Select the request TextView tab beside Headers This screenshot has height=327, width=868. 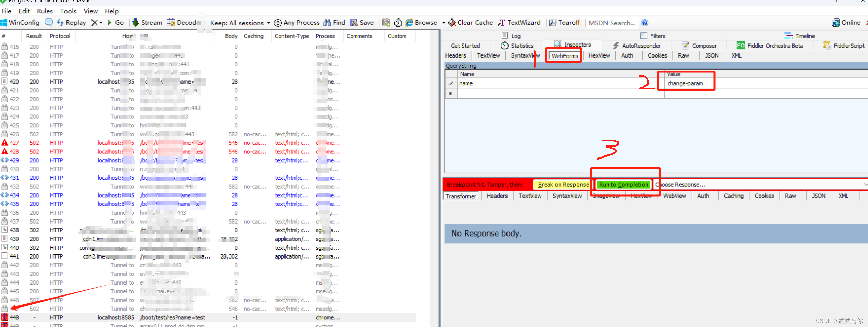pyautogui.click(x=488, y=55)
